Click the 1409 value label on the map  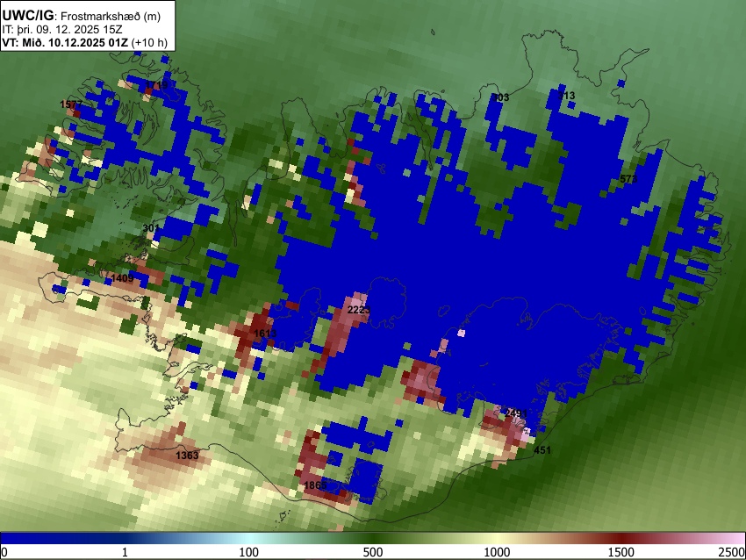coord(122,278)
